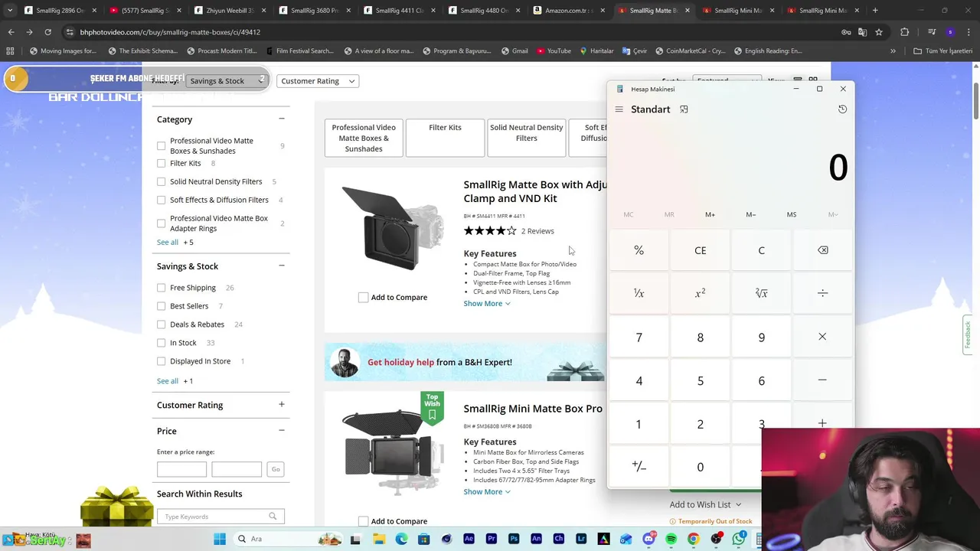The width and height of the screenshot is (980, 551).
Task: Check Best Sellers checkbox
Action: pyautogui.click(x=161, y=306)
